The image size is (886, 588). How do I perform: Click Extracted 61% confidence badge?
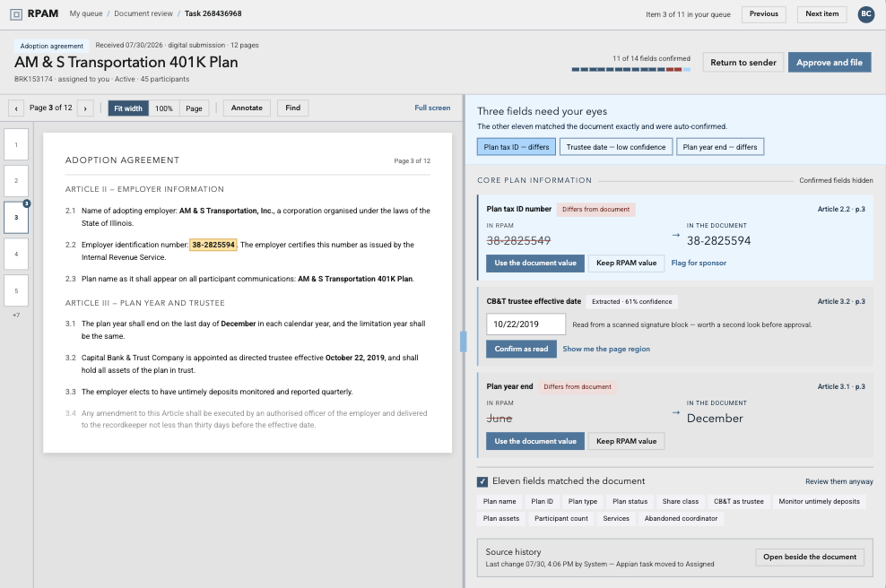[x=631, y=302]
